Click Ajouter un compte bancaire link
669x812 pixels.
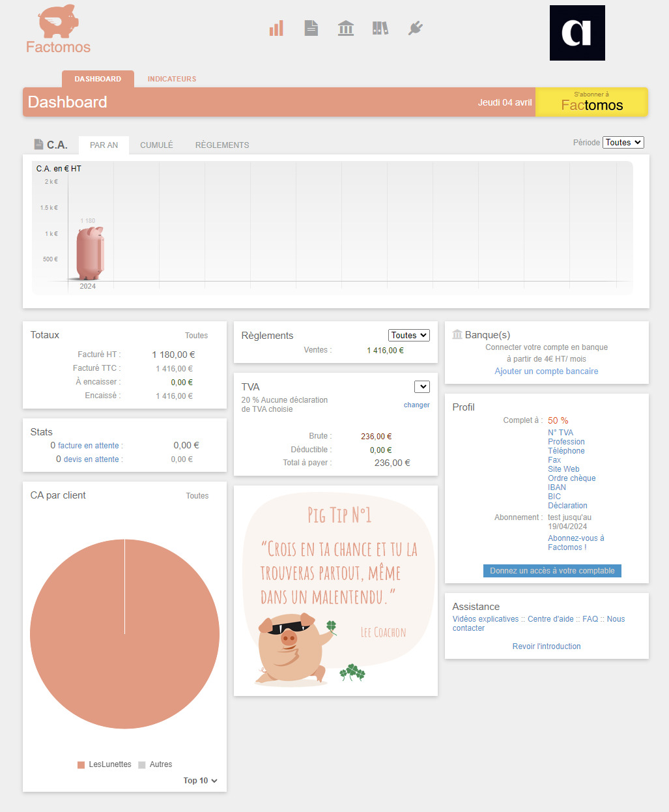(547, 371)
